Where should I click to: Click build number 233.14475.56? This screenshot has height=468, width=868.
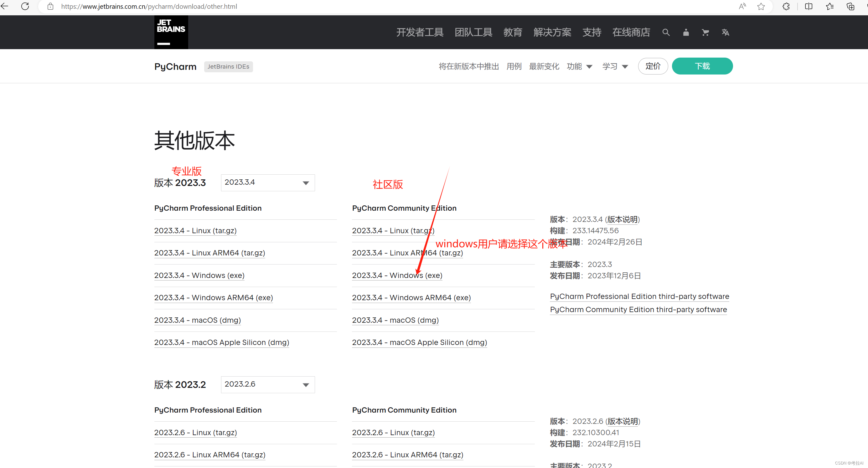tap(595, 230)
